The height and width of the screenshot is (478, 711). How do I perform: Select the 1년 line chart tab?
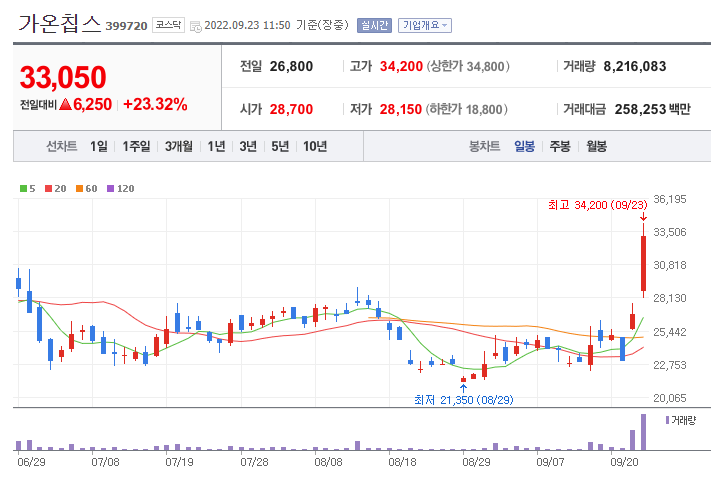[x=216, y=146]
